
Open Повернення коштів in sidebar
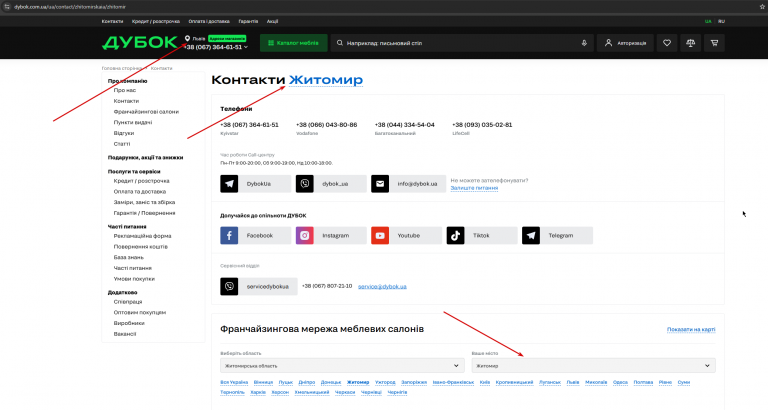[141, 247]
